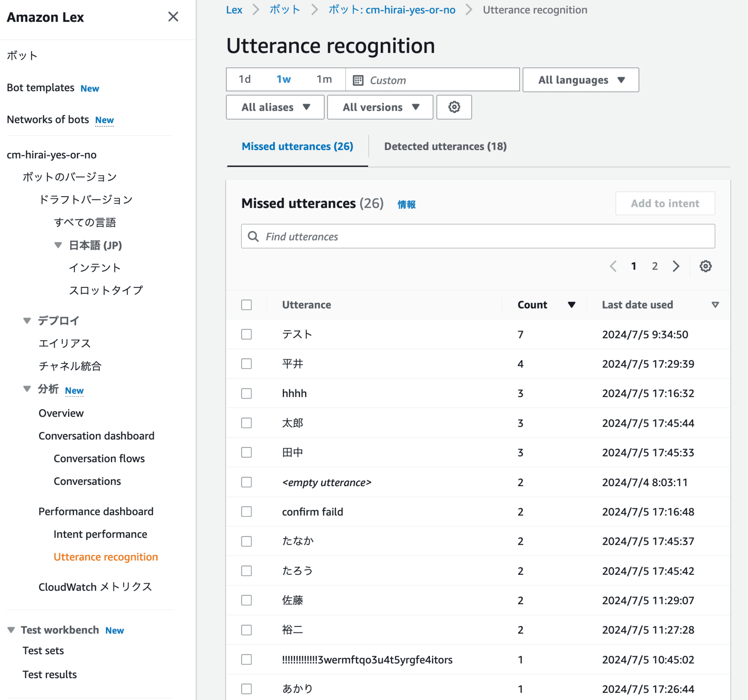Open Networks of bots in sidebar
Image resolution: width=748 pixels, height=700 pixels.
pos(48,120)
